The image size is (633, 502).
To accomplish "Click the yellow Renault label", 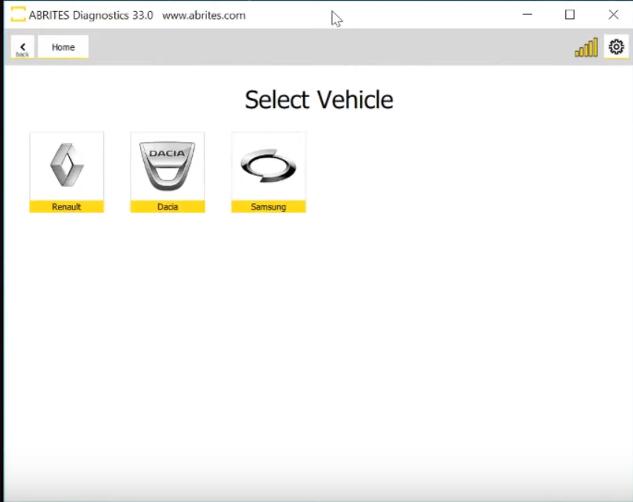I will click(67, 207).
